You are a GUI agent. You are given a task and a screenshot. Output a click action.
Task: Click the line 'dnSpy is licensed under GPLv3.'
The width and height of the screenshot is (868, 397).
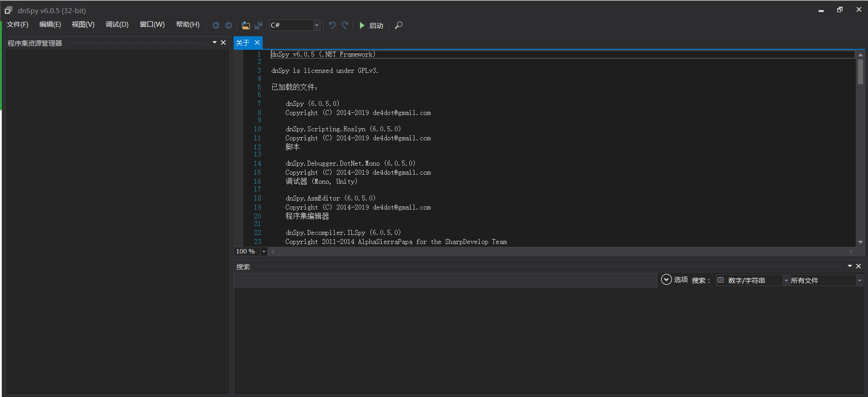pos(325,71)
